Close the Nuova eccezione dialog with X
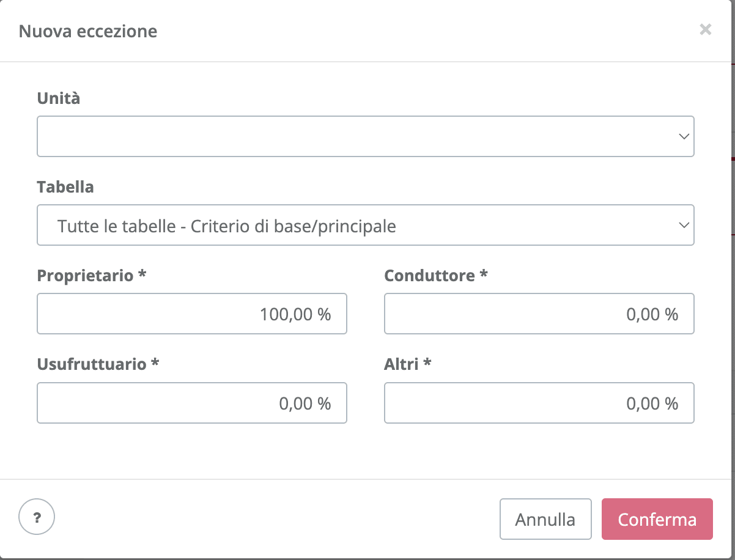735x560 pixels. 706,29
